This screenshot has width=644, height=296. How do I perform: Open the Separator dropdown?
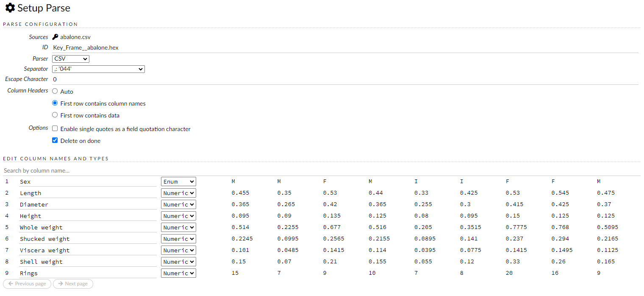point(98,69)
